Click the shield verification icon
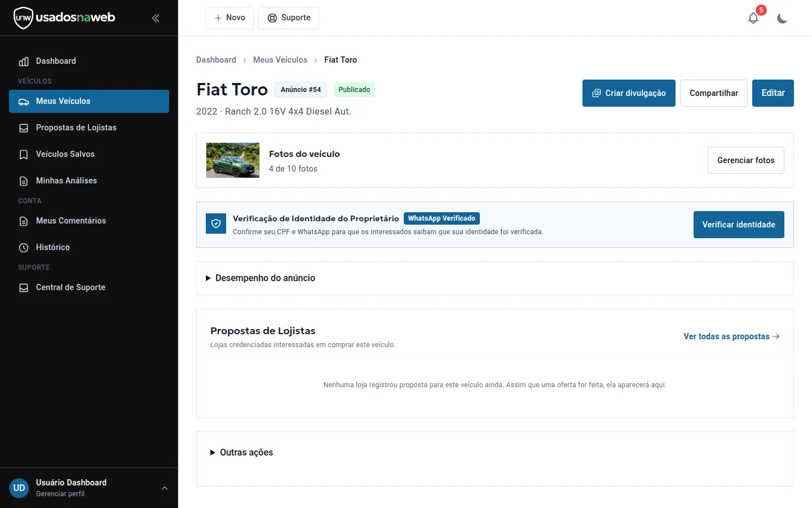Screen dimensions: 812x508 pyautogui.click(x=216, y=224)
